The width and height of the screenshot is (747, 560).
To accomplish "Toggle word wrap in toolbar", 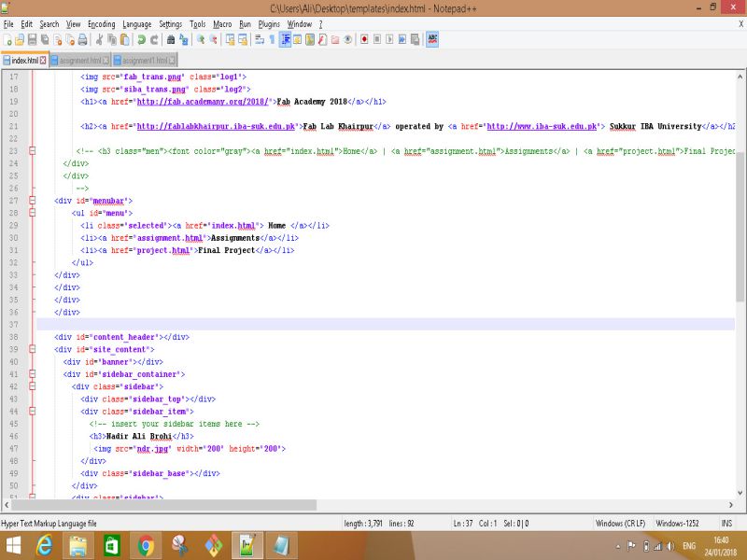I will [260, 39].
